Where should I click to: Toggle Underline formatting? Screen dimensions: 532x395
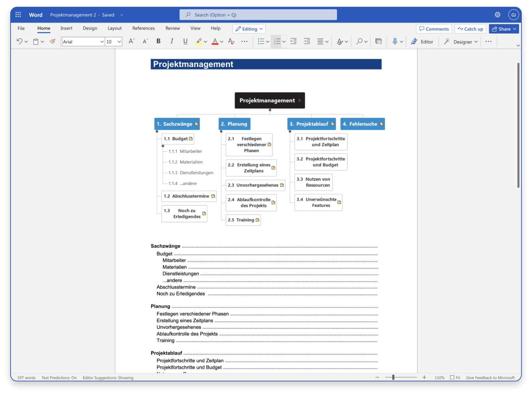pos(185,41)
